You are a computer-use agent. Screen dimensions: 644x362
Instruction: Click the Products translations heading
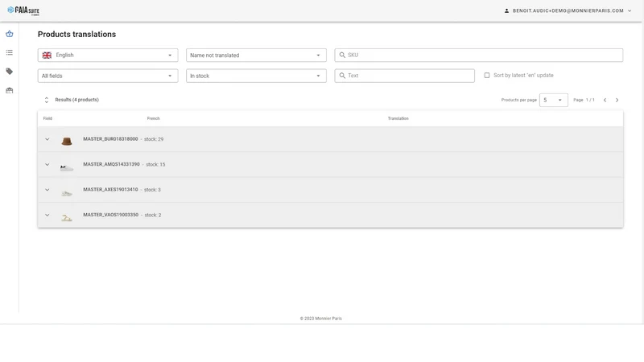(x=76, y=34)
